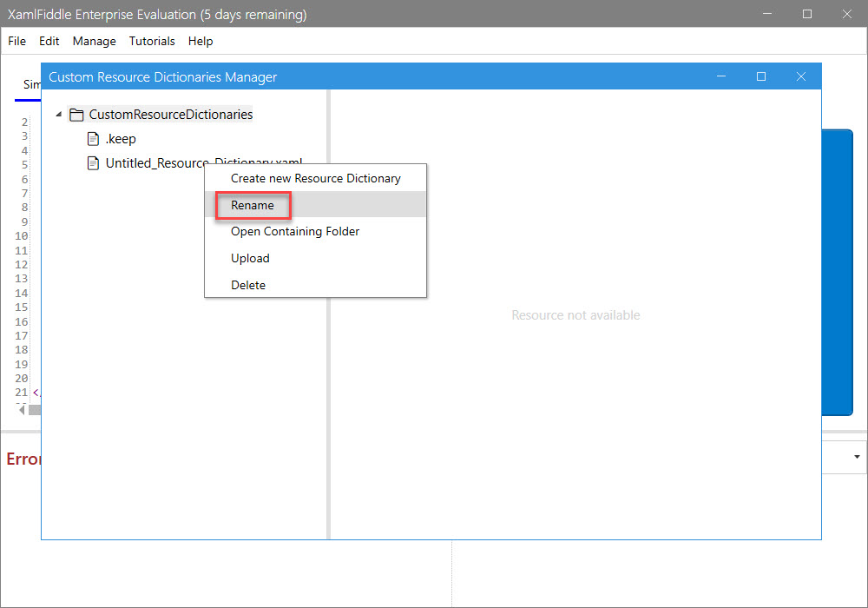The image size is (868, 608).
Task: Open the File menu
Action: (16, 41)
